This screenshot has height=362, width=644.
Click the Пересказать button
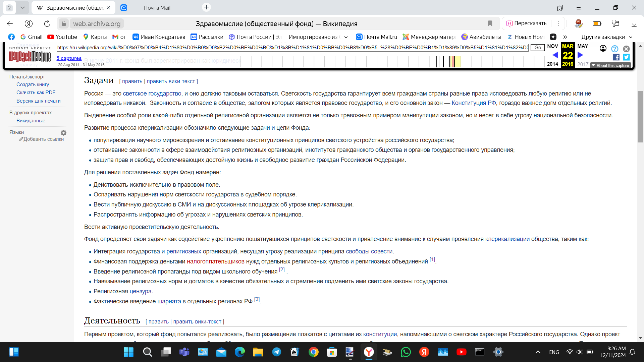[x=527, y=23]
